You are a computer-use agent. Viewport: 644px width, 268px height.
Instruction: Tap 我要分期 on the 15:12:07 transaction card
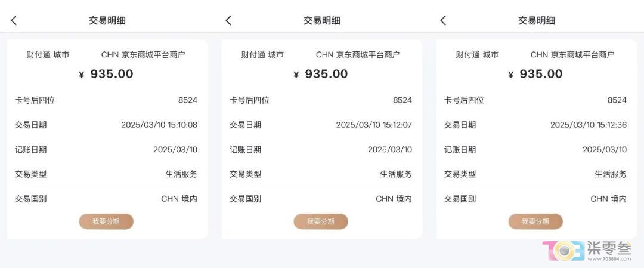click(321, 221)
